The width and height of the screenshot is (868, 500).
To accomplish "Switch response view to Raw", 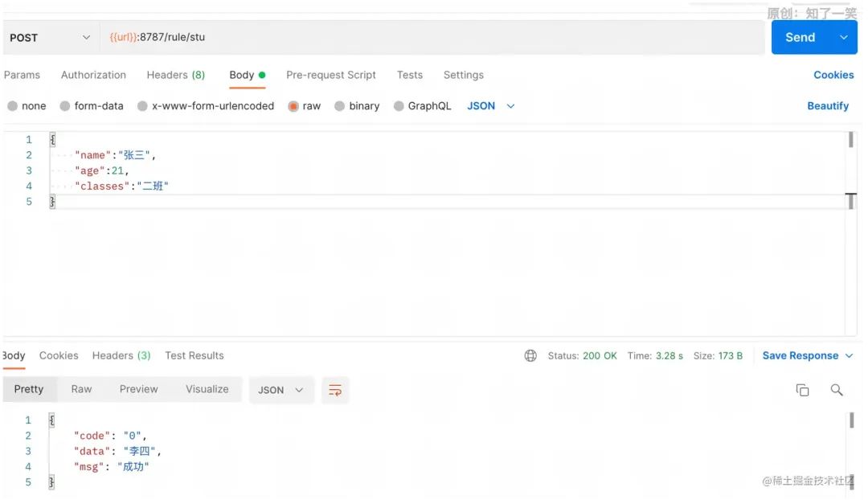I will click(x=81, y=389).
